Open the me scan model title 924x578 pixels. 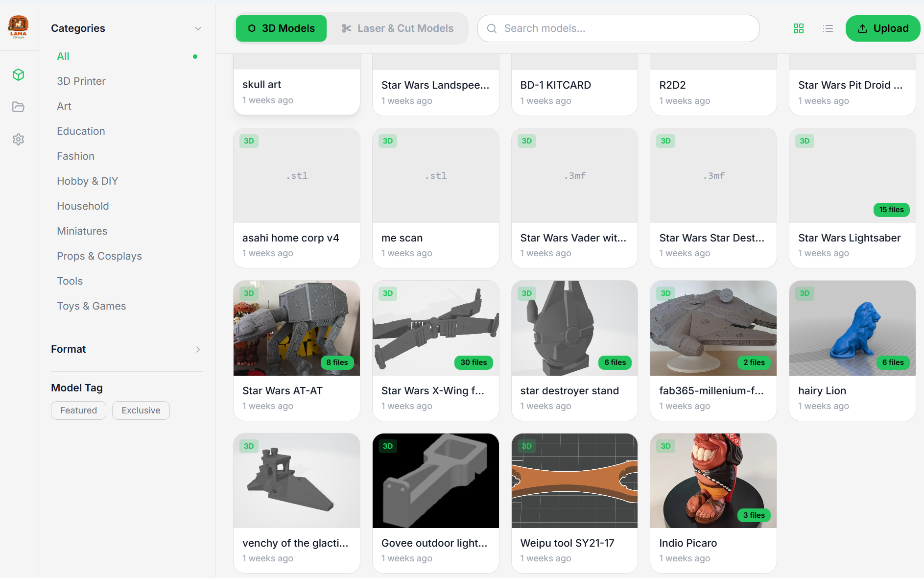[402, 238]
